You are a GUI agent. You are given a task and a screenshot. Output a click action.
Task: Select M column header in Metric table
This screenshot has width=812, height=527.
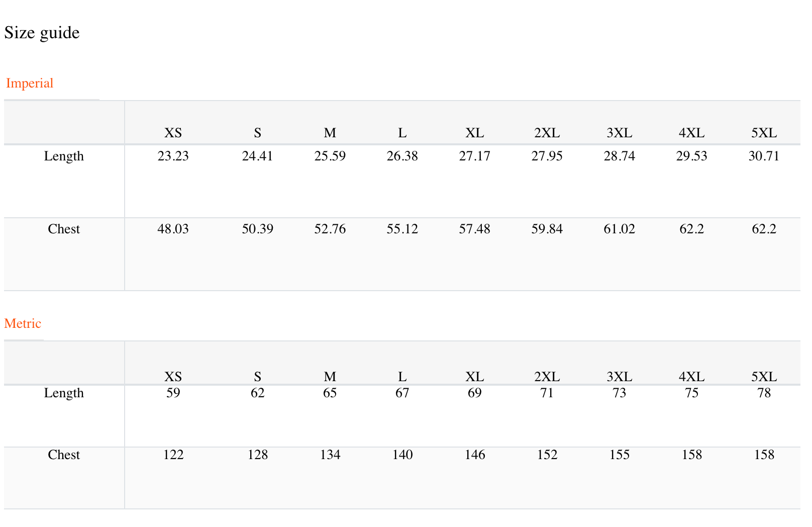point(330,377)
